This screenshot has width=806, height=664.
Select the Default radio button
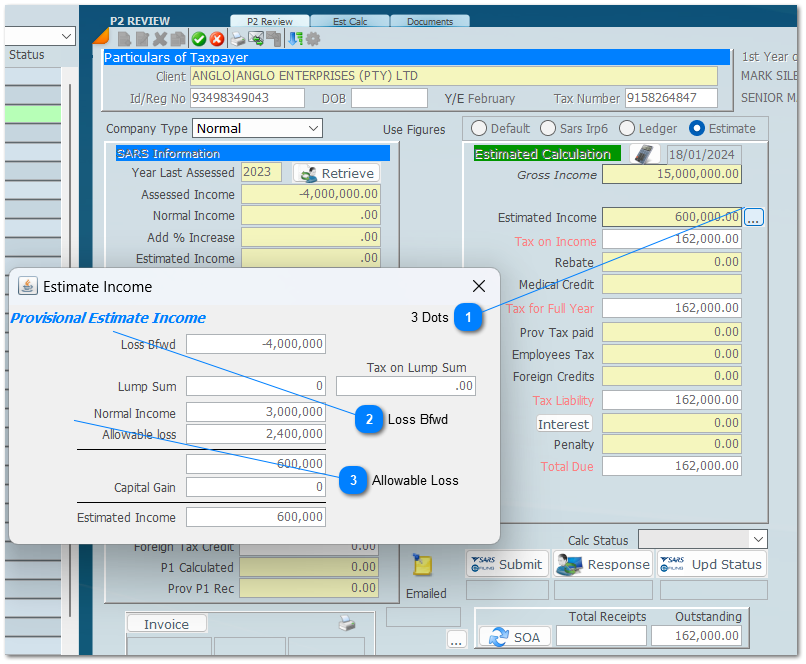pyautogui.click(x=479, y=128)
